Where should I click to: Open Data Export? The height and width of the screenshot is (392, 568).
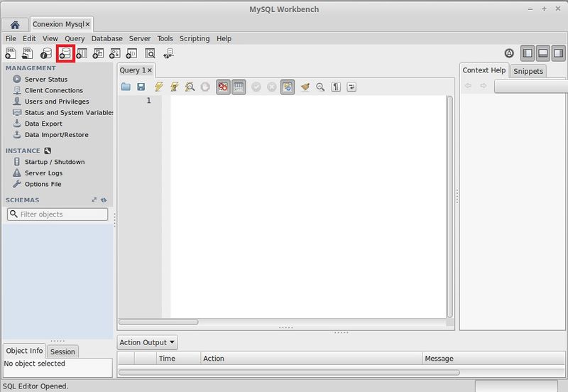pos(43,124)
